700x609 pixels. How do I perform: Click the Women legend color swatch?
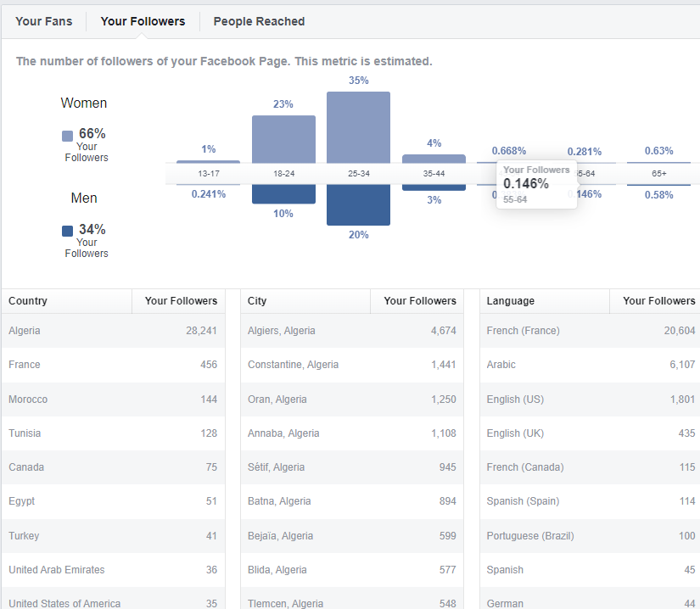click(x=68, y=136)
